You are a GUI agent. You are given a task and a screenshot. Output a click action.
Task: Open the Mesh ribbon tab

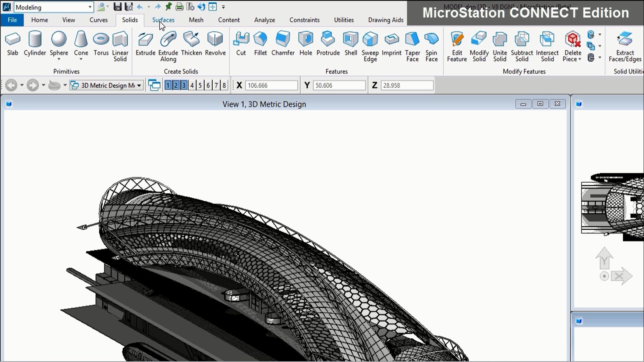click(x=196, y=20)
